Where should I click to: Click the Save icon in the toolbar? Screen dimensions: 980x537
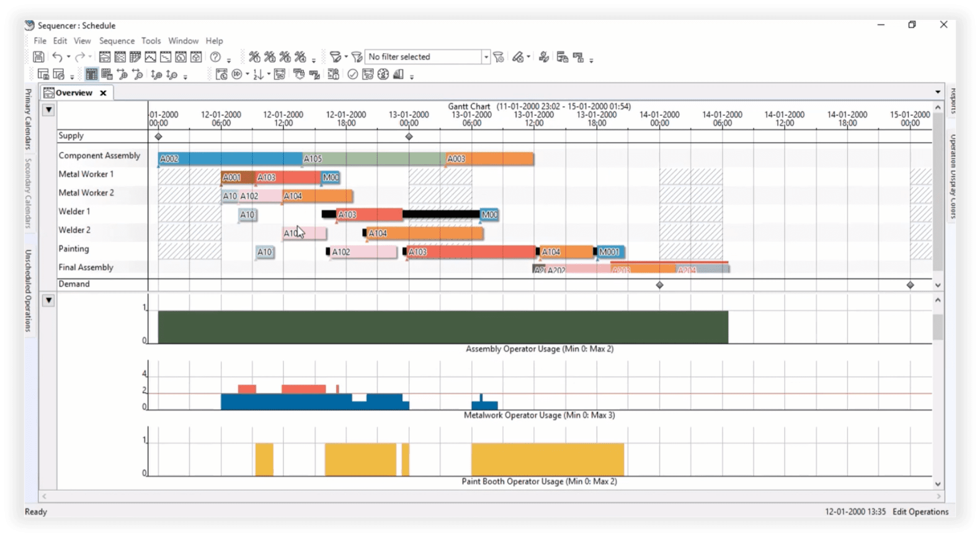(38, 57)
